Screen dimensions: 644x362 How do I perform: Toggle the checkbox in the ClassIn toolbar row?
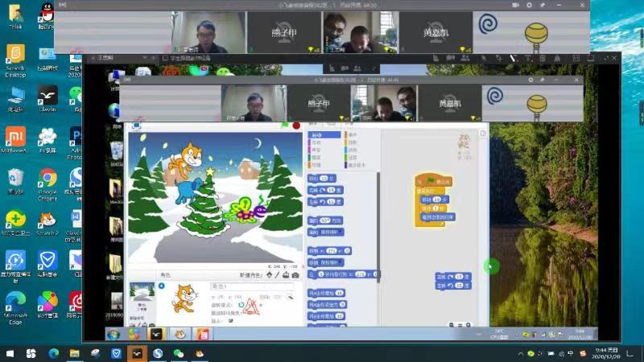pyautogui.click(x=165, y=58)
